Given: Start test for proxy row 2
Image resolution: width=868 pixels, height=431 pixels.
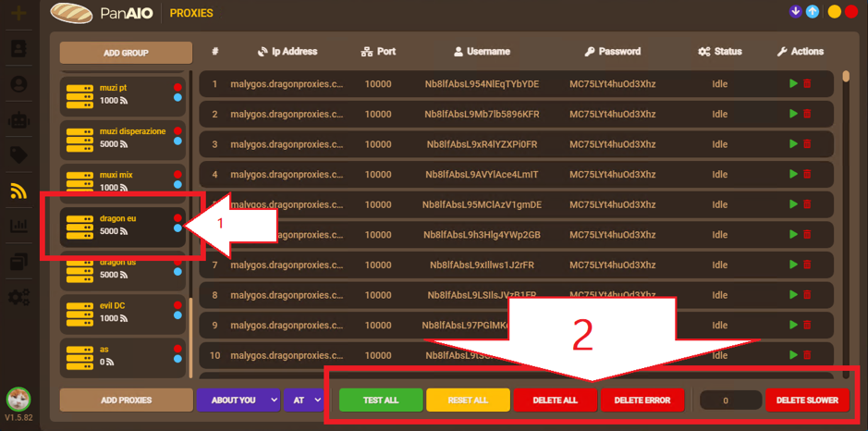Looking at the screenshot, I should (x=794, y=114).
